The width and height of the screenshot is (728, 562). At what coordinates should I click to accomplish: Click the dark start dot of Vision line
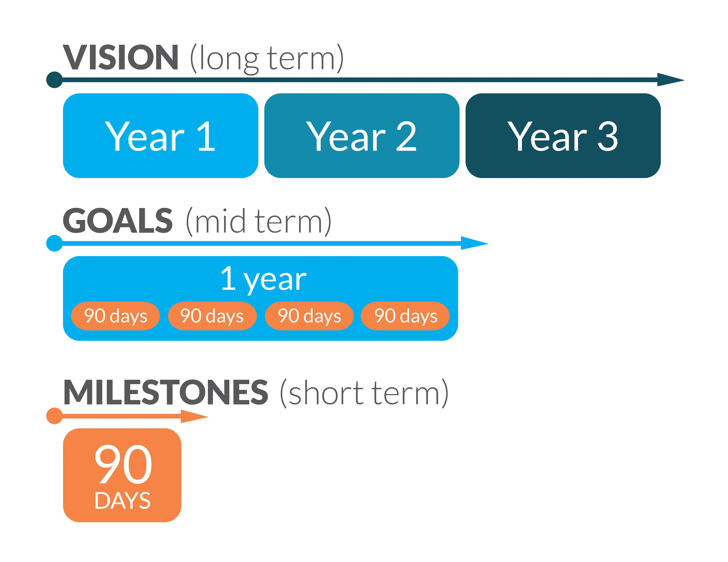pyautogui.click(x=55, y=80)
